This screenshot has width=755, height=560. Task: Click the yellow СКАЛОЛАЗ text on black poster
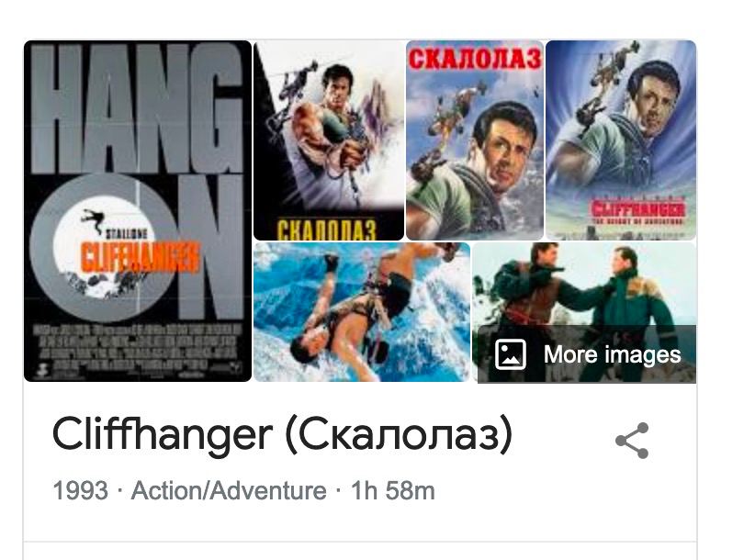[326, 230]
